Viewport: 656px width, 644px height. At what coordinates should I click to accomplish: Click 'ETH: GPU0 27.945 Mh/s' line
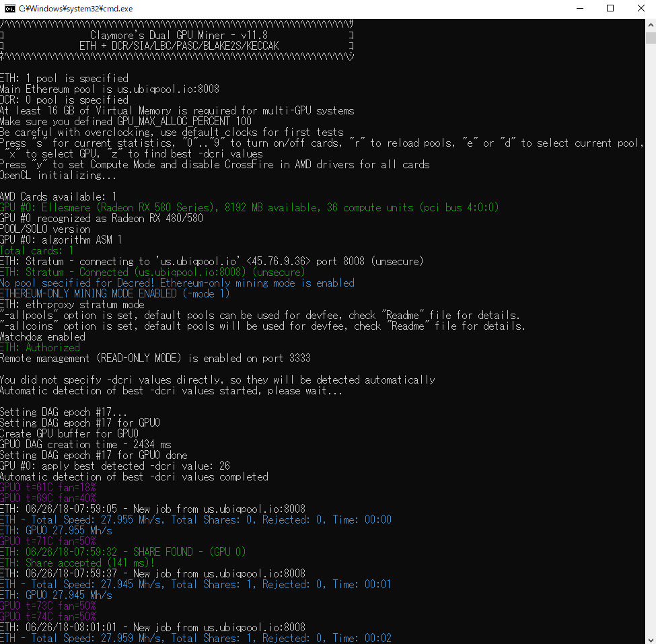[x=56, y=596]
